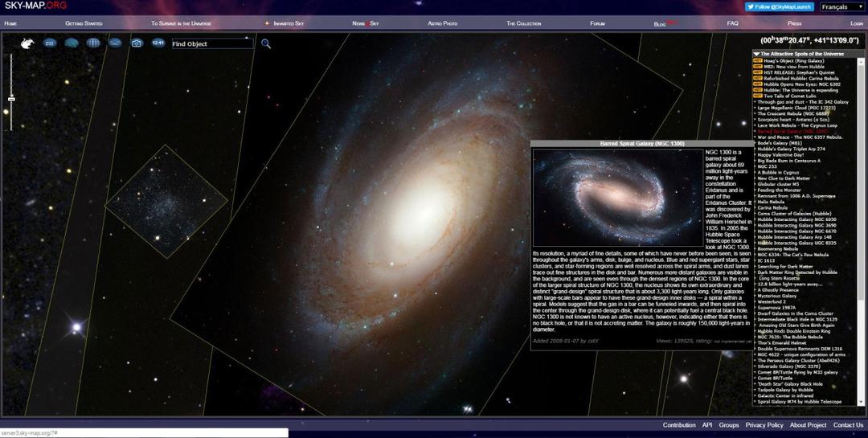This screenshot has height=438, width=868.
Task: Collapse The Attractive Spots of the Universe panel
Action: [756, 55]
